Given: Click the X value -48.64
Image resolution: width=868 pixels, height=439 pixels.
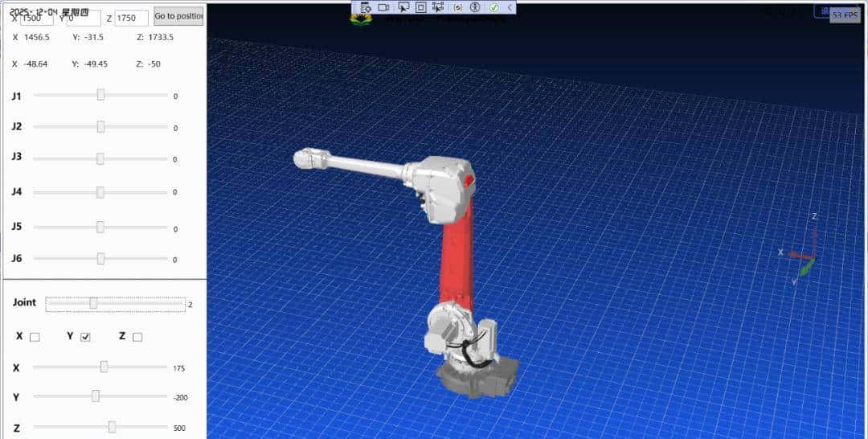Looking at the screenshot, I should click(35, 64).
